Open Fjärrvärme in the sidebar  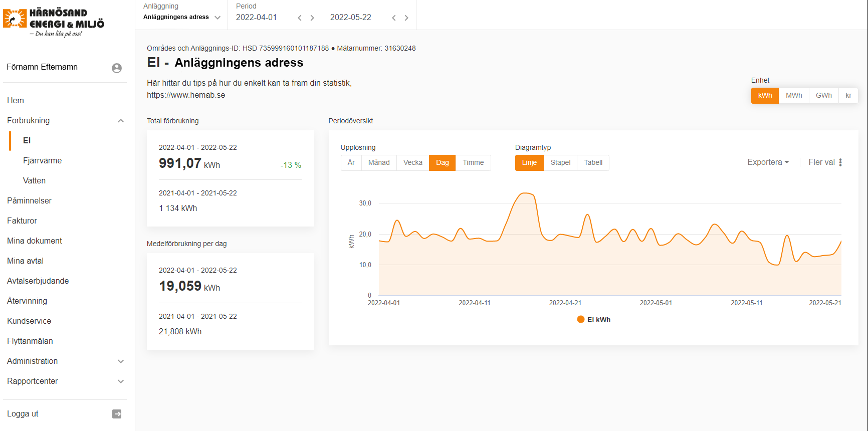(x=43, y=161)
